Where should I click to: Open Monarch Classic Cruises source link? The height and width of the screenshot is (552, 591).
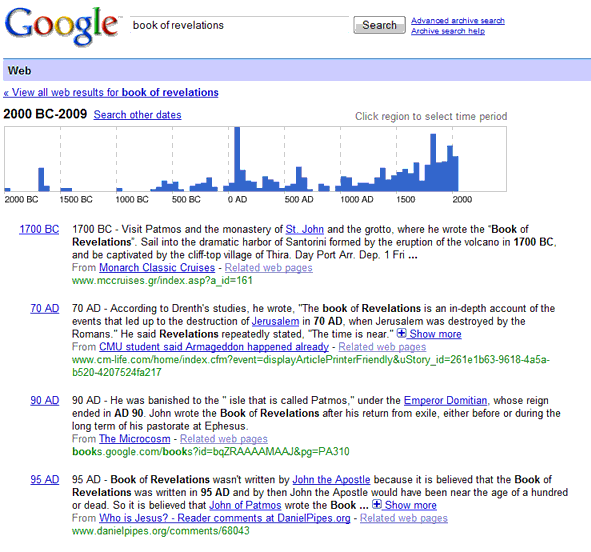pos(157,268)
